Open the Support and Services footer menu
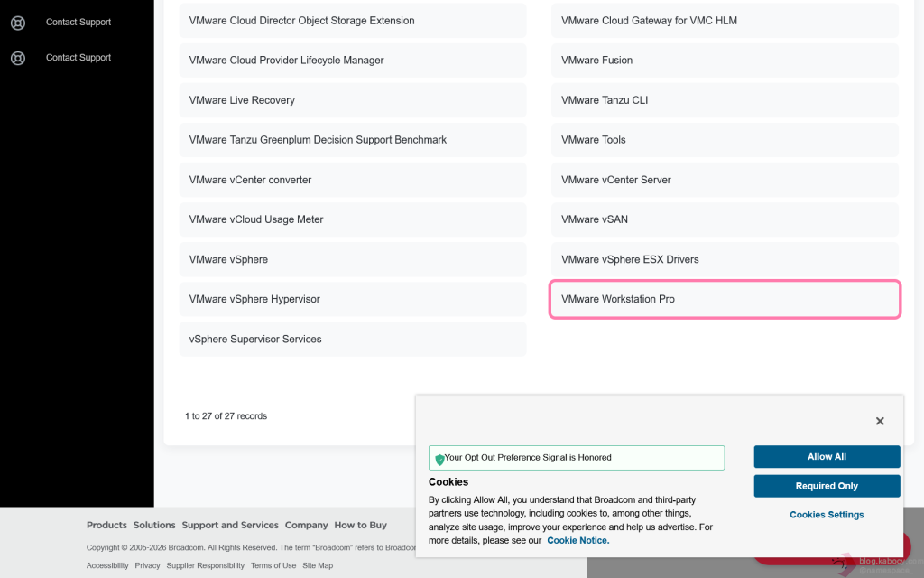Viewport: 924px width, 578px height. (x=230, y=525)
